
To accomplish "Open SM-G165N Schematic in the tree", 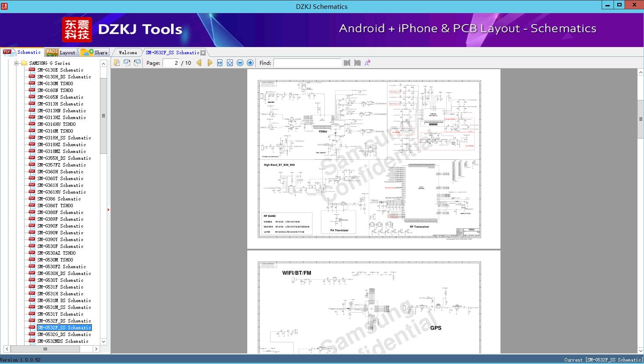I will (60, 97).
